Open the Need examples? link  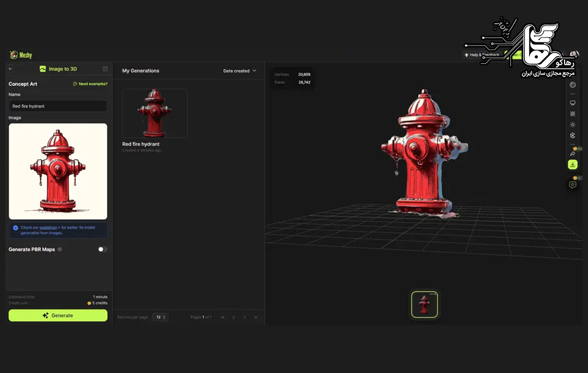(x=90, y=84)
